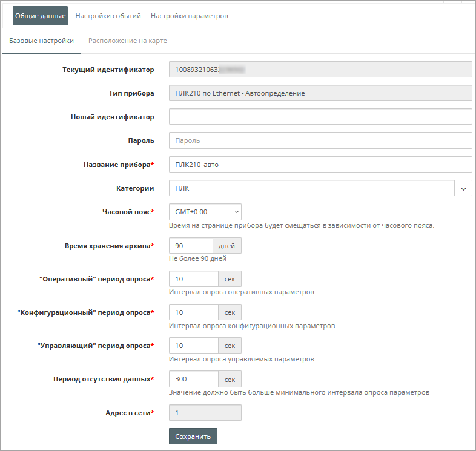Click the Текущий идентификатор read-only field
The width and height of the screenshot is (476, 451).
(x=320, y=70)
